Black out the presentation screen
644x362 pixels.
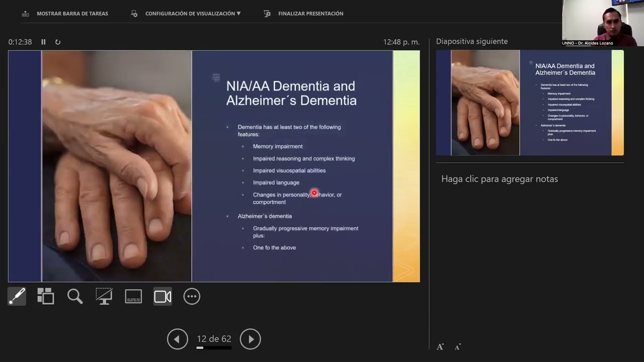tap(104, 297)
